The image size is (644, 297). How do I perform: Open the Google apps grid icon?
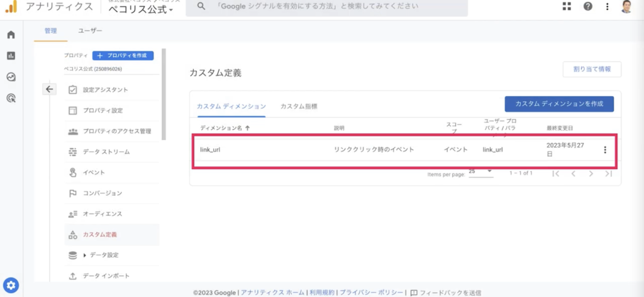(x=567, y=6)
